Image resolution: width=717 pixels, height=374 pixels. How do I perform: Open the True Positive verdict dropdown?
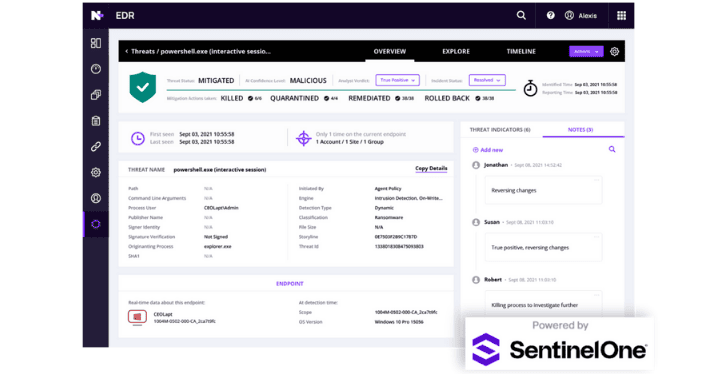397,80
